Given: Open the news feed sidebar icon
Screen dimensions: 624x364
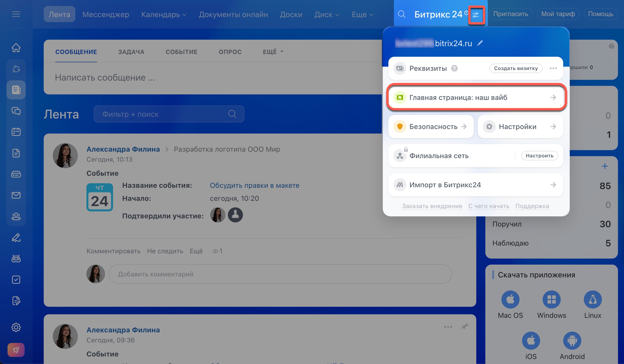Looking at the screenshot, I should point(16,90).
